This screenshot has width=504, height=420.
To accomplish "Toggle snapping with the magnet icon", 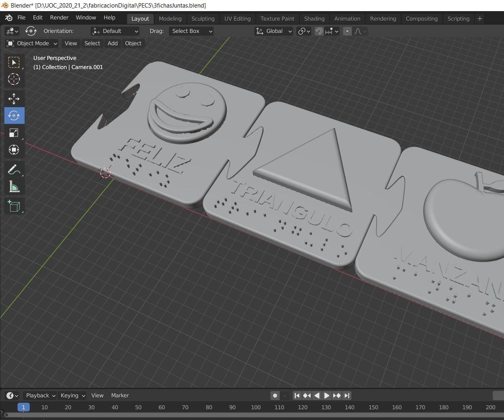I will tap(319, 31).
